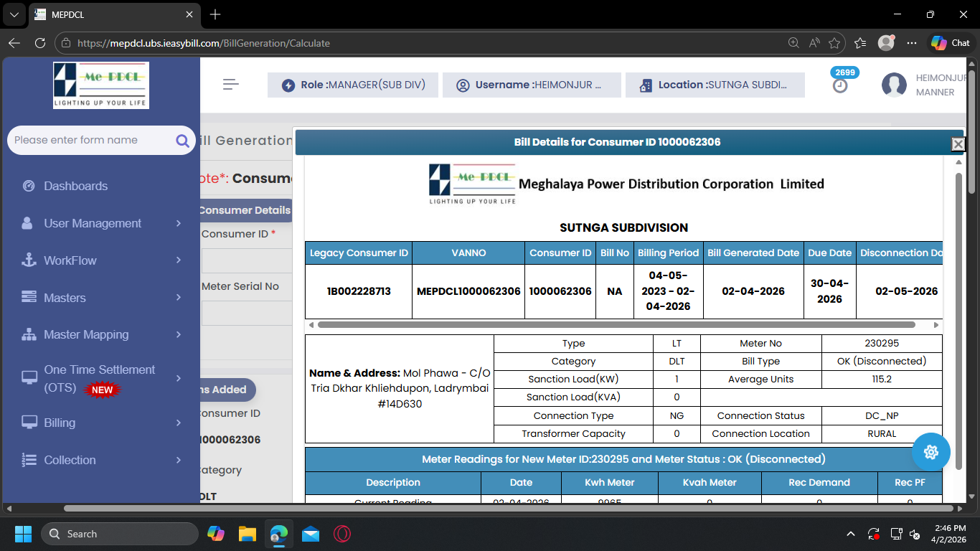Open One Time Settlement (OTS) menu
Viewport: 980px width, 551px height.
(x=99, y=378)
